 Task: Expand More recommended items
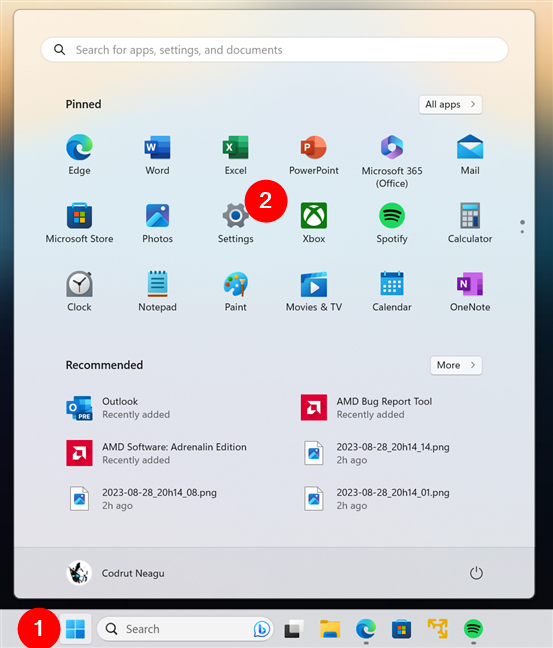456,365
